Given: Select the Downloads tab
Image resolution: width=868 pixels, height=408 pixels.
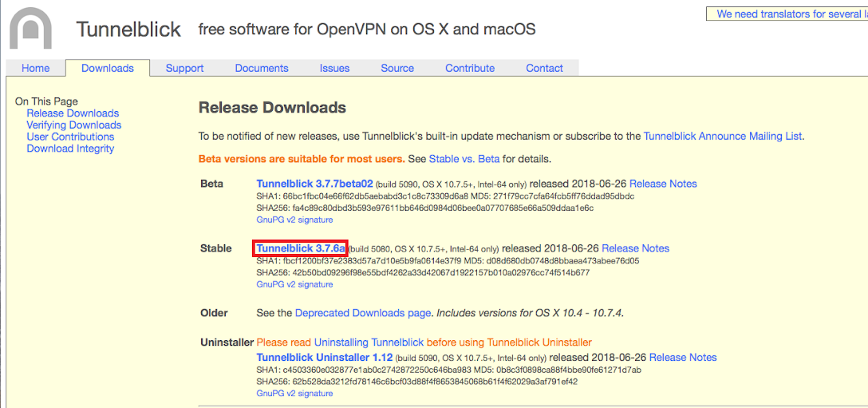Looking at the screenshot, I should click(x=108, y=68).
